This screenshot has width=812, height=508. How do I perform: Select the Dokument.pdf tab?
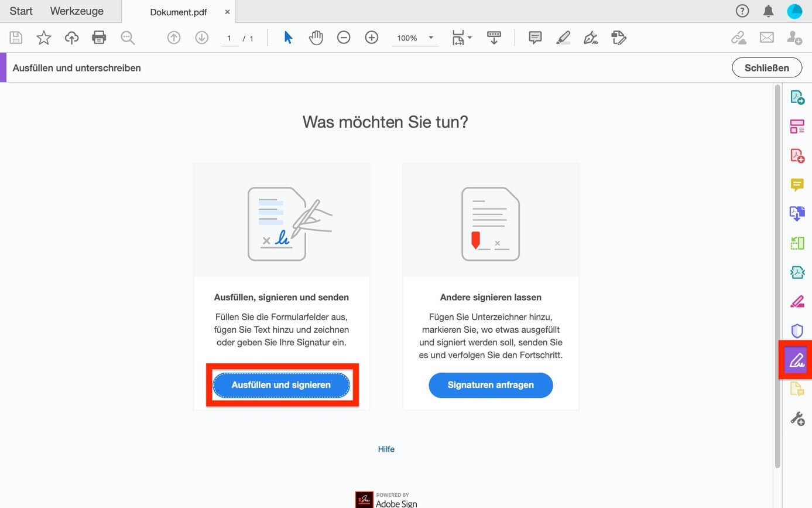pyautogui.click(x=179, y=12)
